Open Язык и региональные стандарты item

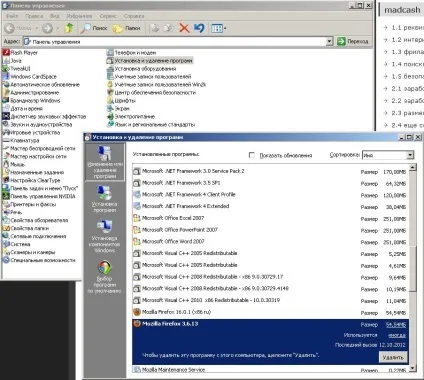point(151,125)
